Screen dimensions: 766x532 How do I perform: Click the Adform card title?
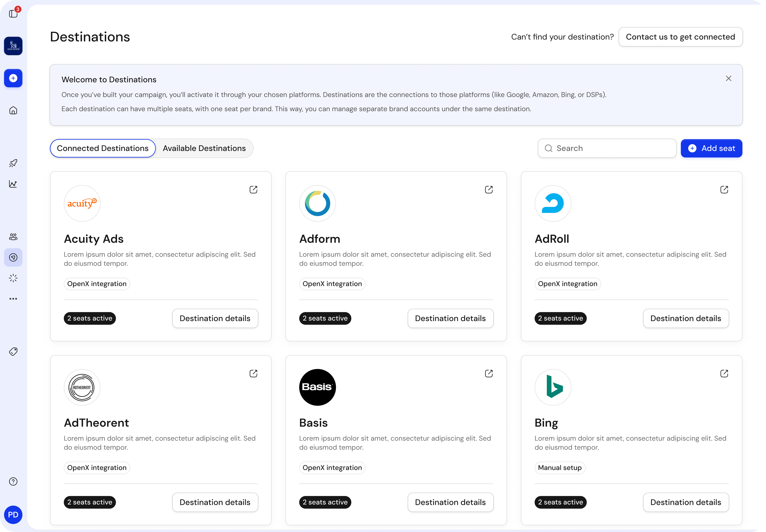pos(320,239)
